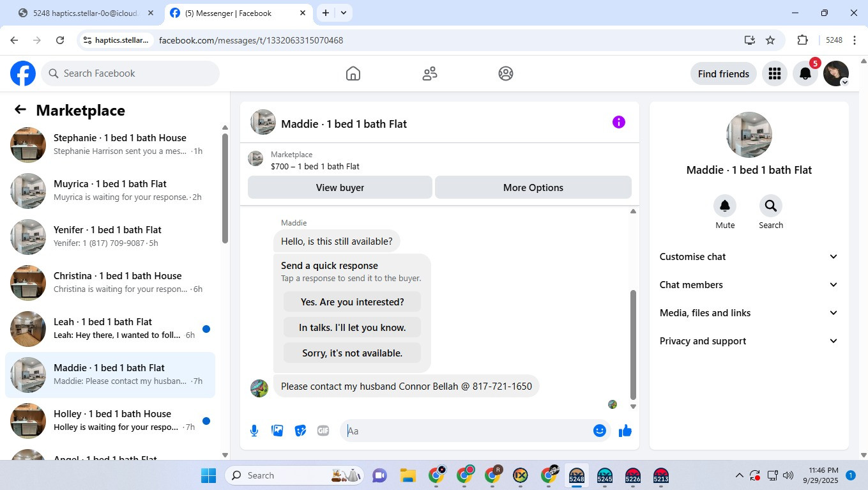
Task: Open a new browser tab
Action: tap(326, 13)
